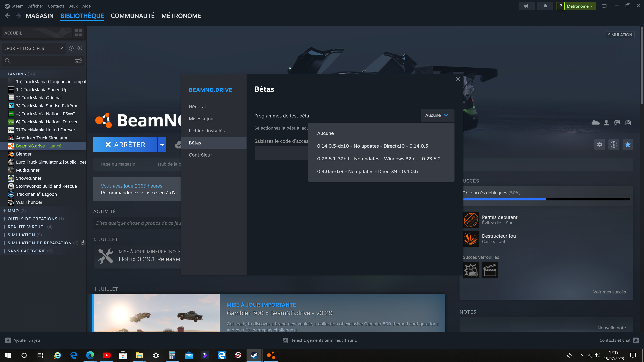This screenshot has height=362, width=644.
Task: Open advanced library filter options icon
Action: pyautogui.click(x=78, y=61)
